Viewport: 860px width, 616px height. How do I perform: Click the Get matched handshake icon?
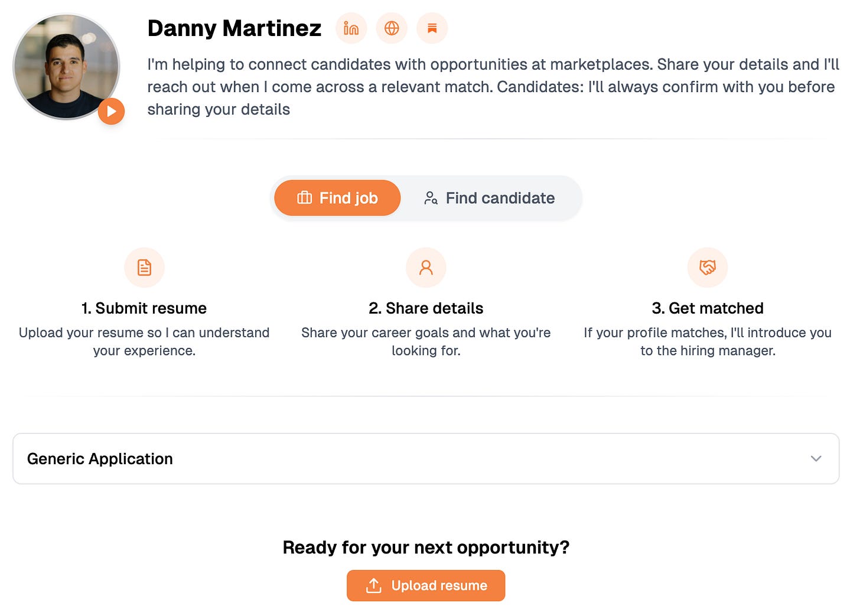pos(708,268)
